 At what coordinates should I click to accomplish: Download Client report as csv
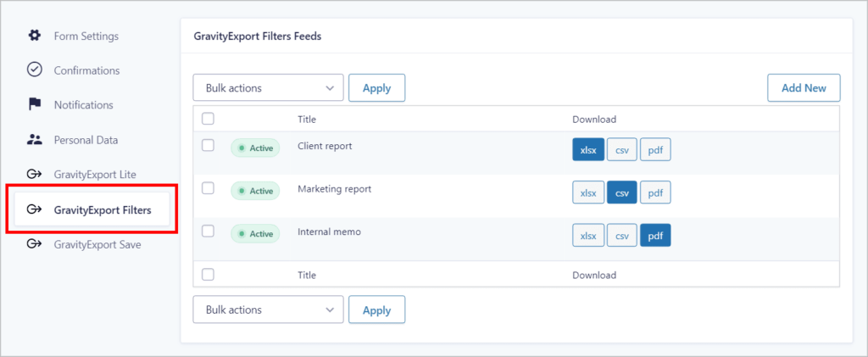pos(622,149)
